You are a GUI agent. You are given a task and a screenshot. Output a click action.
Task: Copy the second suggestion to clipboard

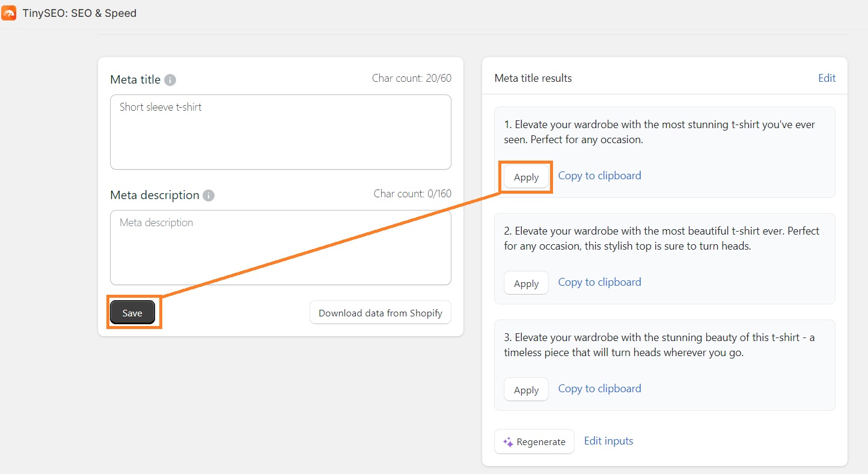click(x=599, y=282)
